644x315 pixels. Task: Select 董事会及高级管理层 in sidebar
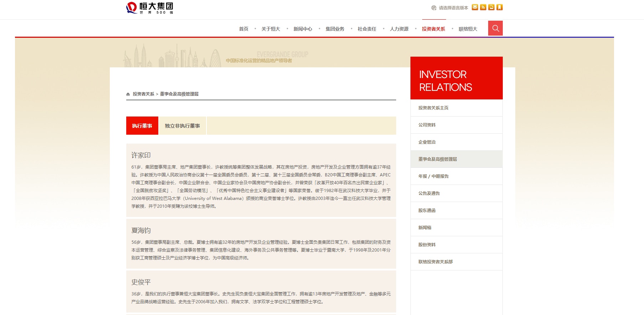point(456,159)
